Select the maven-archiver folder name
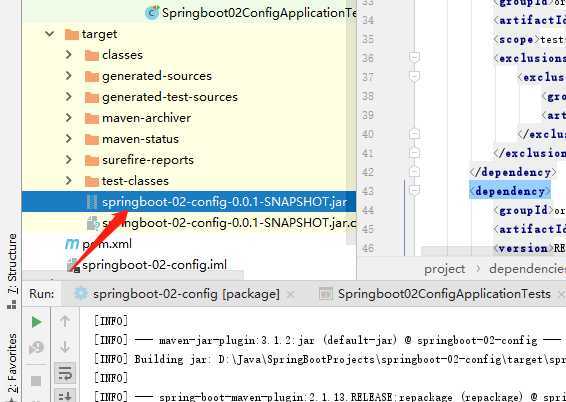566x402 pixels. (x=147, y=118)
